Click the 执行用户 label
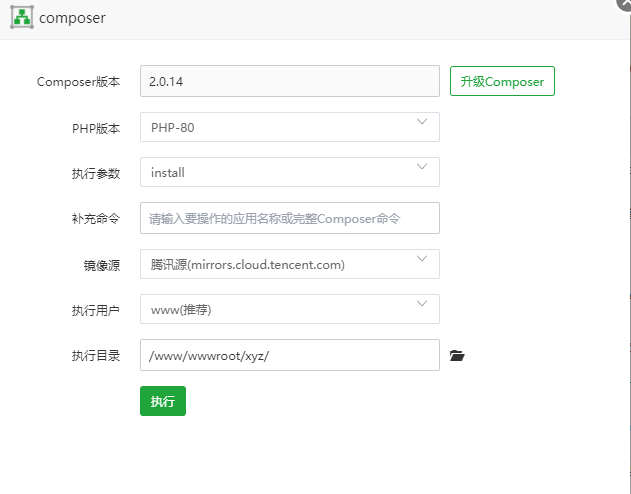The height and width of the screenshot is (494, 631). pos(96,311)
